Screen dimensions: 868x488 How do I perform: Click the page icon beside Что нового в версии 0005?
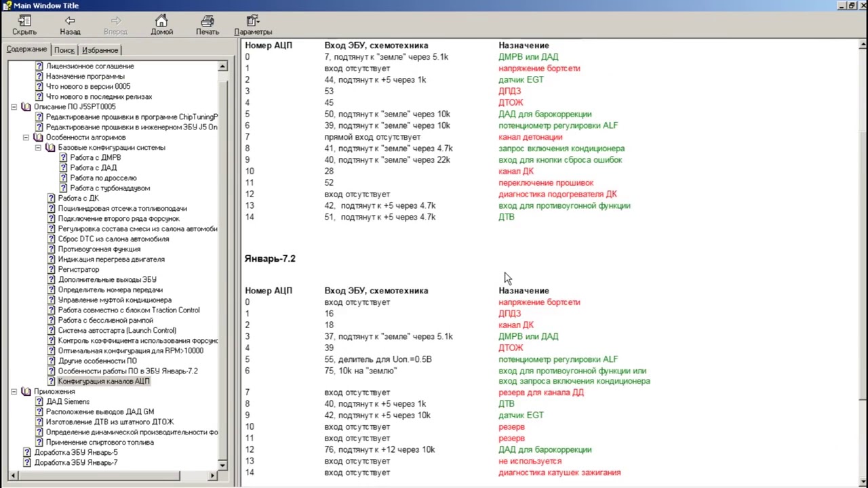click(x=39, y=87)
